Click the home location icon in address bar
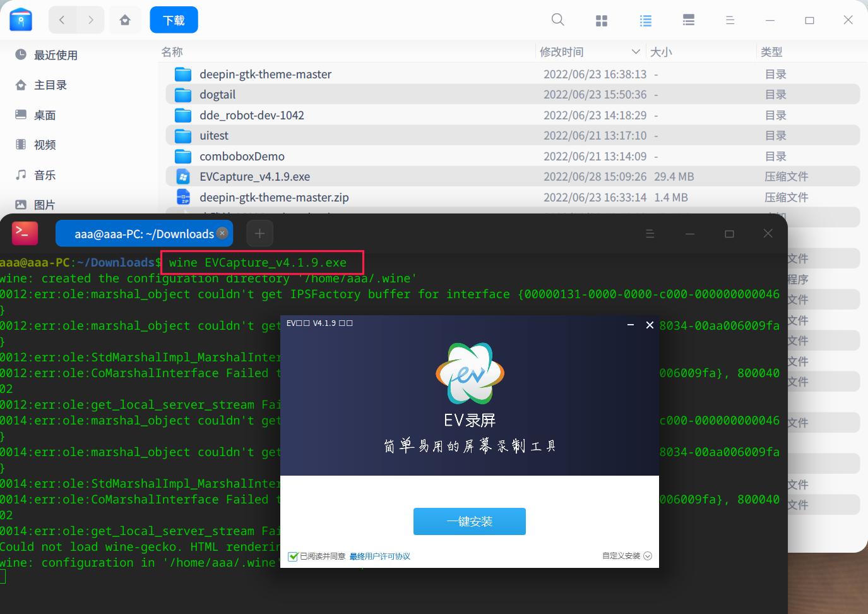Image resolution: width=868 pixels, height=614 pixels. point(125,20)
